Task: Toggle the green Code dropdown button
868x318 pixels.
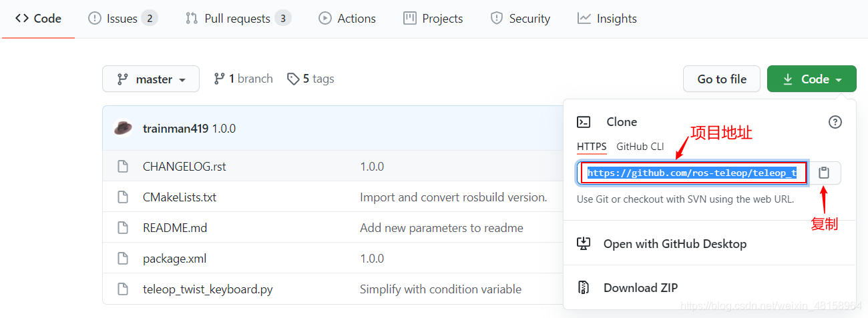Action: click(x=812, y=79)
